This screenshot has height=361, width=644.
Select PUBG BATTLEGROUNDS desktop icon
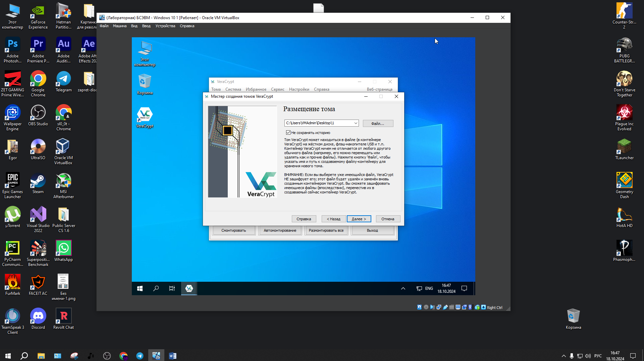624,50
